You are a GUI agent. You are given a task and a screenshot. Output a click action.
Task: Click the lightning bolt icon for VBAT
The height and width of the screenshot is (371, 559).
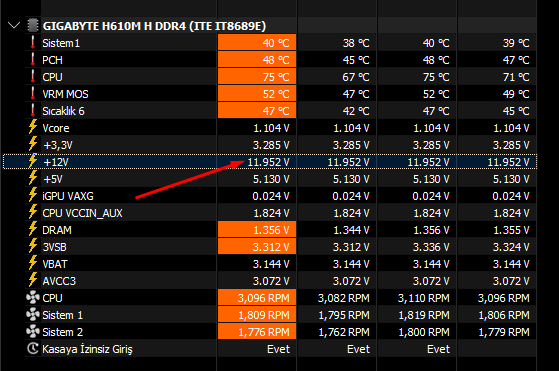click(x=33, y=263)
